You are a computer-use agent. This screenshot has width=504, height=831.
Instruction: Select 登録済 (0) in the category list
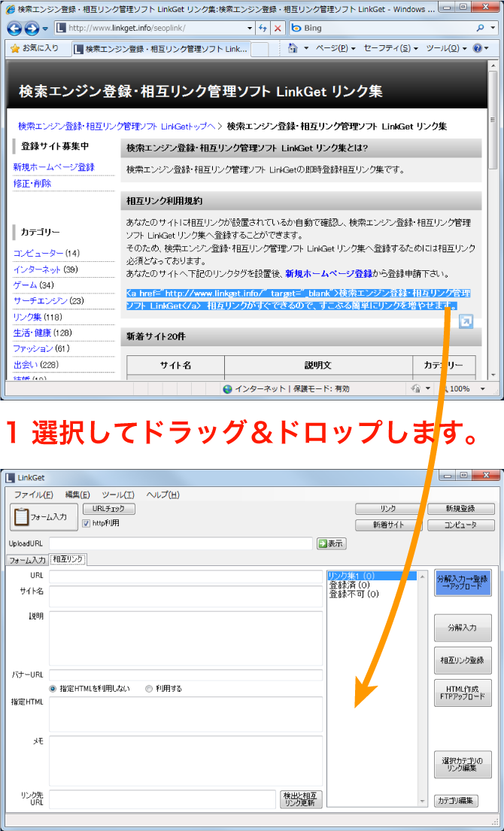click(x=351, y=585)
